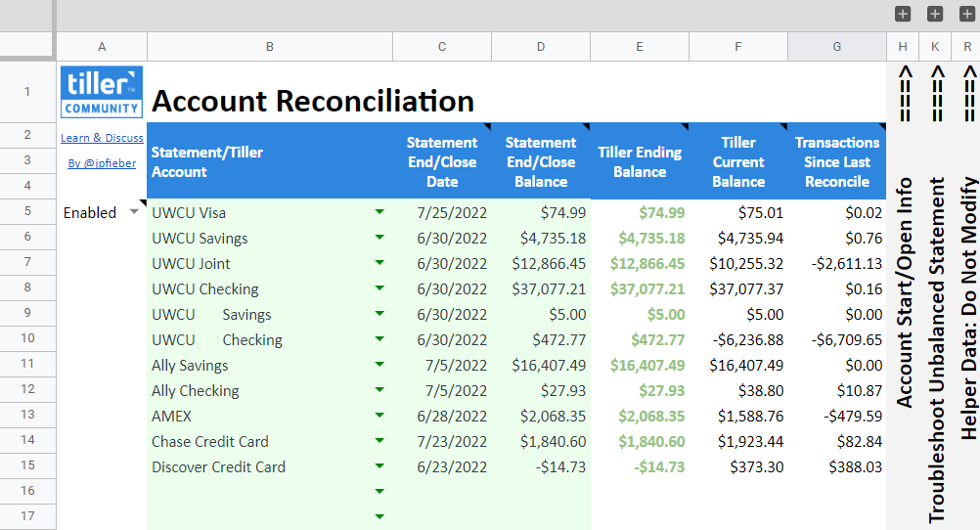Click the Statement/Tiller Account header cell
This screenshot has height=530, width=980.
point(270,162)
